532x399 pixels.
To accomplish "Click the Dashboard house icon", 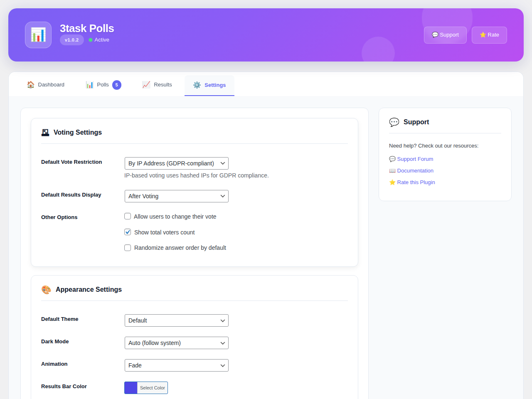I will (31, 85).
